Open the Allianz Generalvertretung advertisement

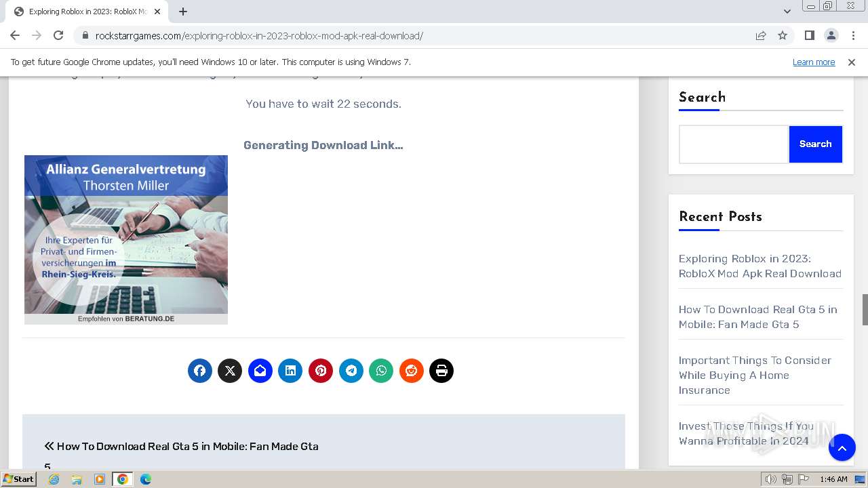(x=126, y=239)
